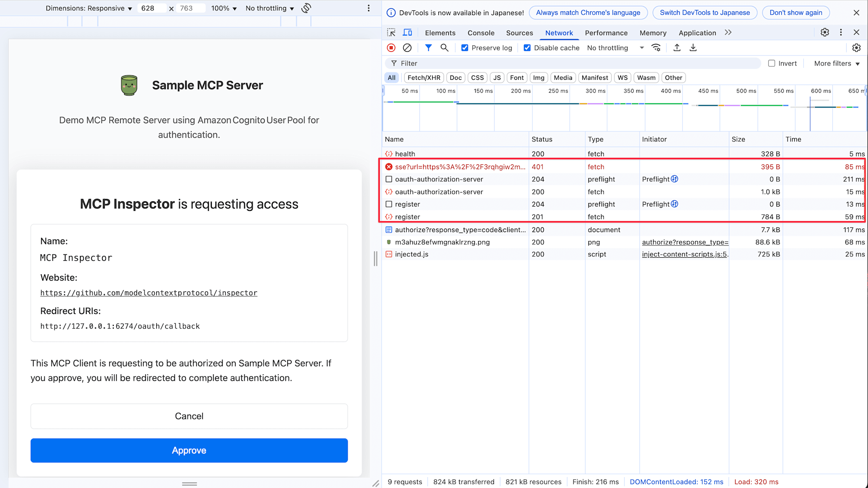Export HAR file download icon

pos(693,48)
